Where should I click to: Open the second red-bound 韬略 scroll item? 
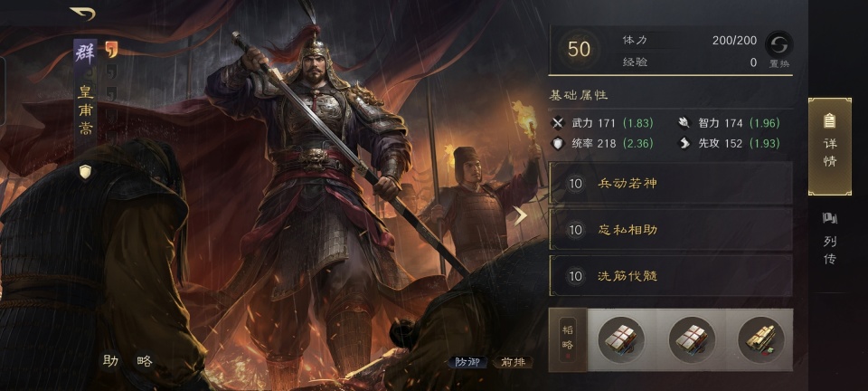tap(691, 340)
